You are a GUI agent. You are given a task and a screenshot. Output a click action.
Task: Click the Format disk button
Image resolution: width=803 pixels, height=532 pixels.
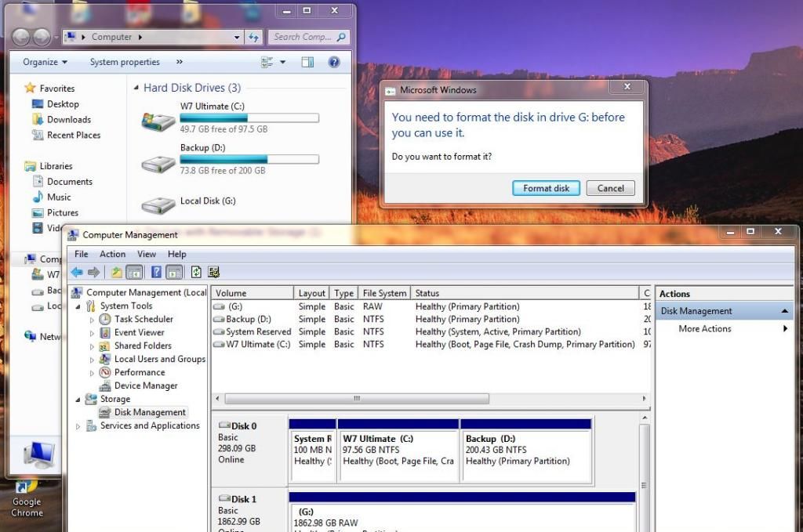pyautogui.click(x=546, y=188)
